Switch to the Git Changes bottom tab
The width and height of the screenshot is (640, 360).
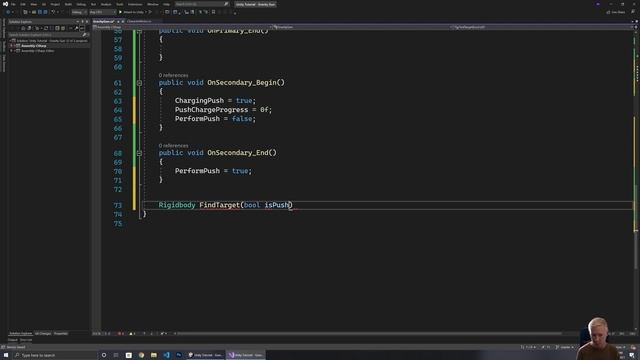tap(43, 333)
